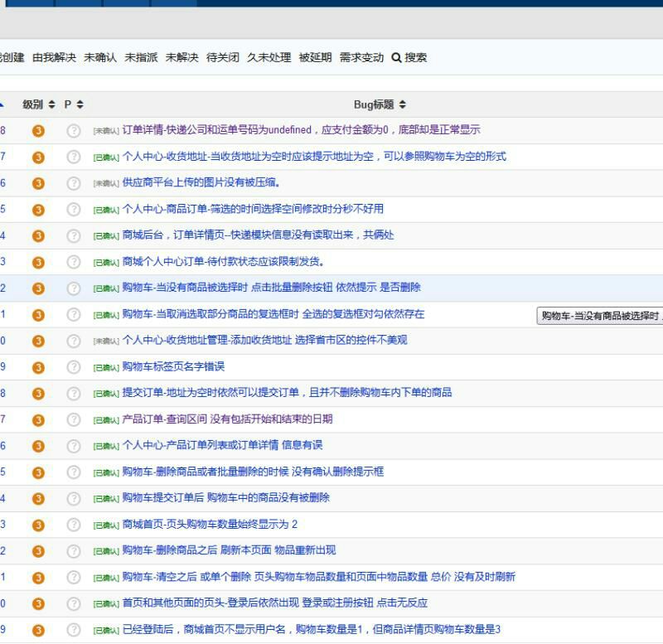
Task: Click severity 3 icon for 商城首页-页头购物车数量 bug
Action: pos(38,525)
